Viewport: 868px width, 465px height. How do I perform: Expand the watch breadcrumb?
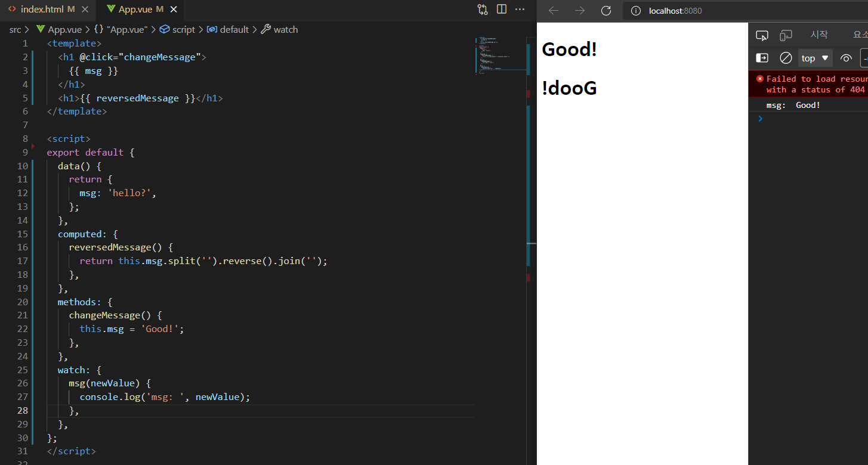point(280,29)
